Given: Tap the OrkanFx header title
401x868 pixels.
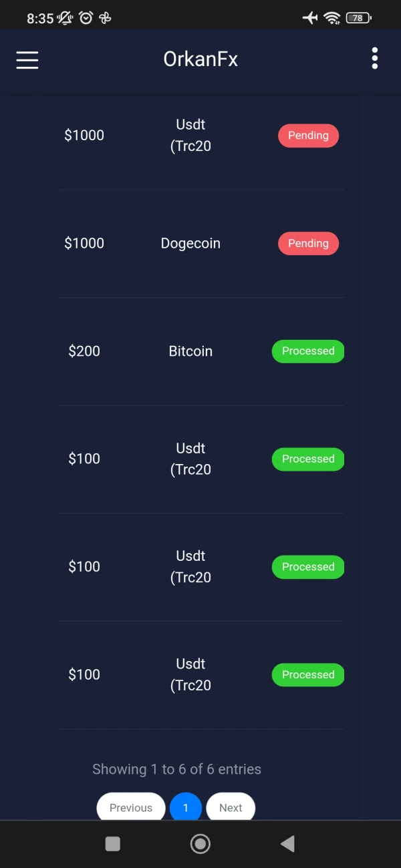Looking at the screenshot, I should pyautogui.click(x=200, y=59).
